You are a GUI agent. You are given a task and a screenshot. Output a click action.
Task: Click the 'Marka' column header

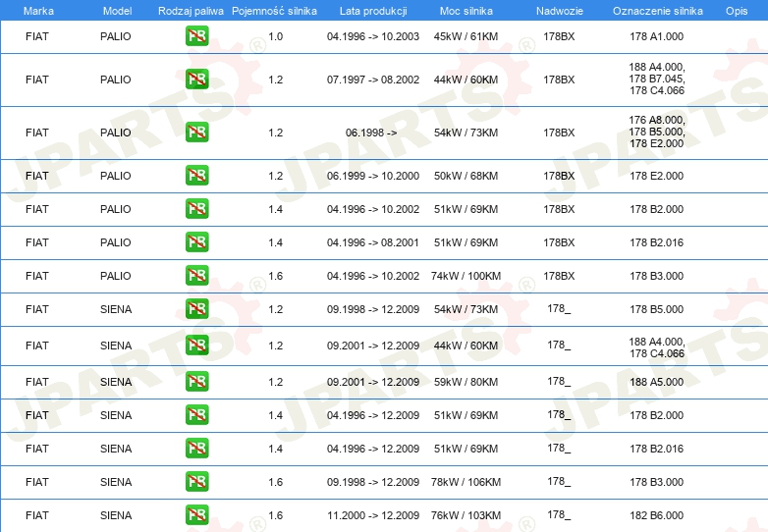(38, 11)
